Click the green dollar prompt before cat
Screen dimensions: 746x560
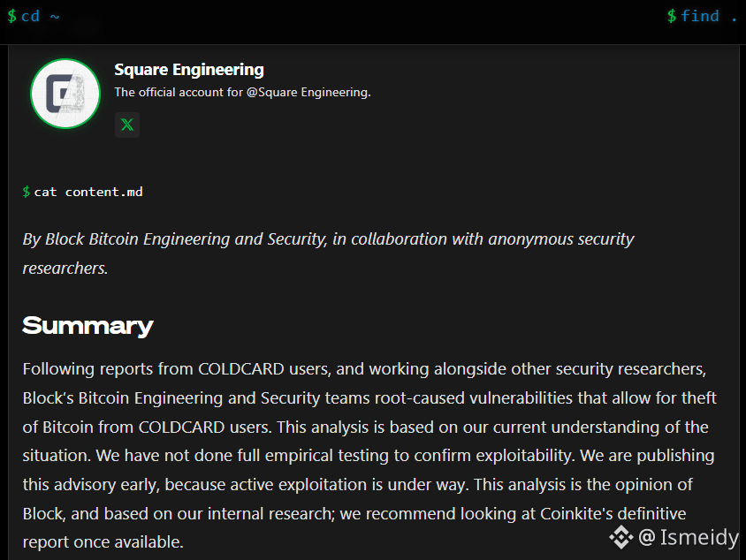[x=27, y=192]
